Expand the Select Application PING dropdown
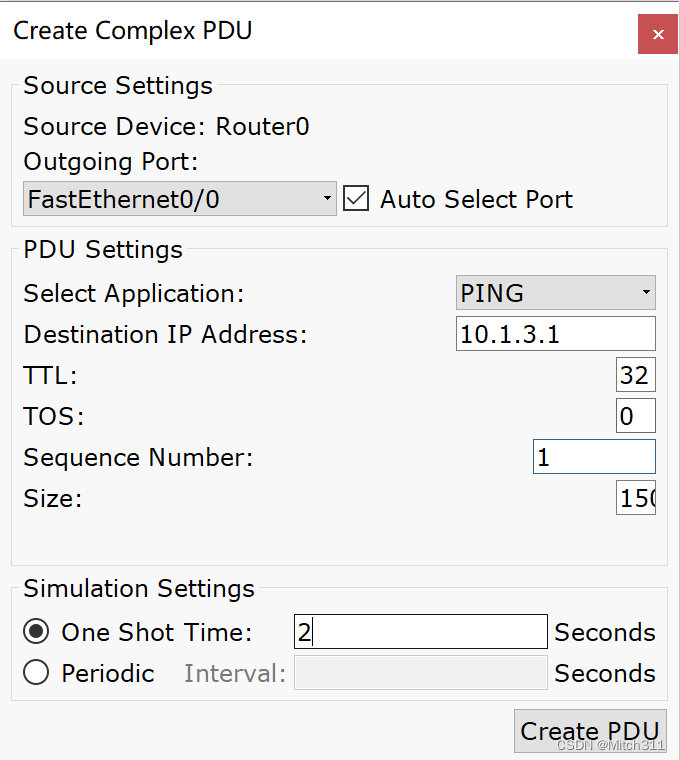The image size is (680, 760). tap(555, 293)
